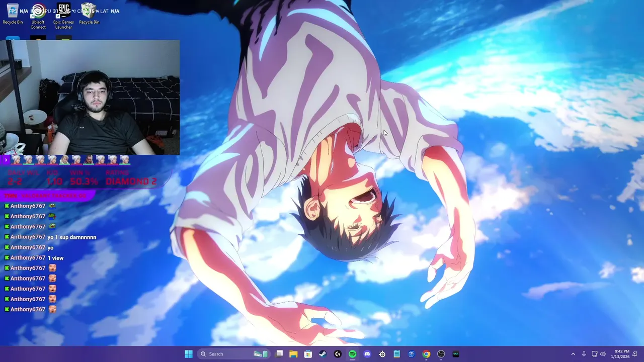Open the Windows Start menu

tap(189, 354)
